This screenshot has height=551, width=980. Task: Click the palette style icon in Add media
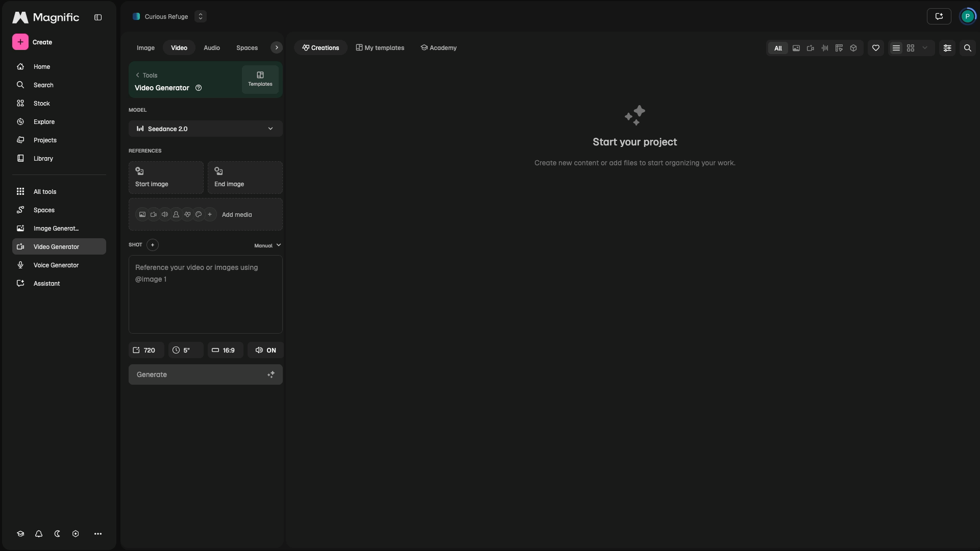coord(199,215)
